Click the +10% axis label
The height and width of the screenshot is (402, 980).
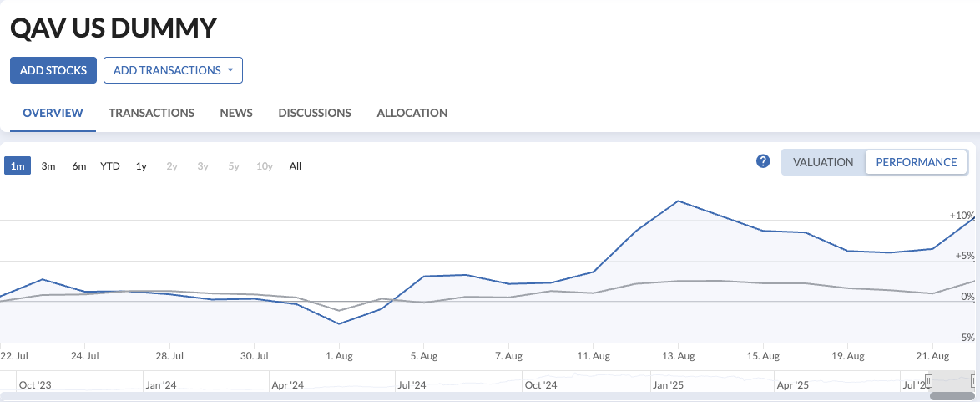click(962, 215)
